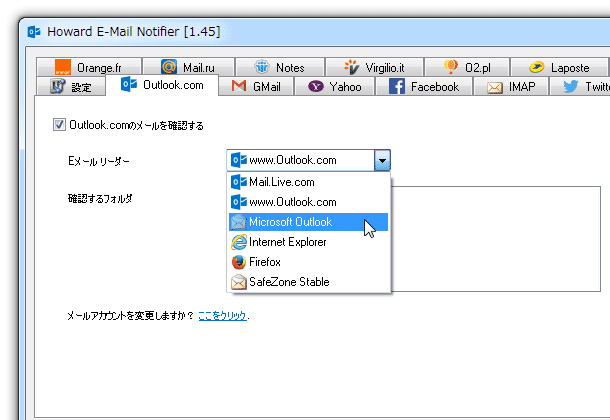Select SafeZone Stable from the list
This screenshot has width=610, height=420.
click(309, 282)
